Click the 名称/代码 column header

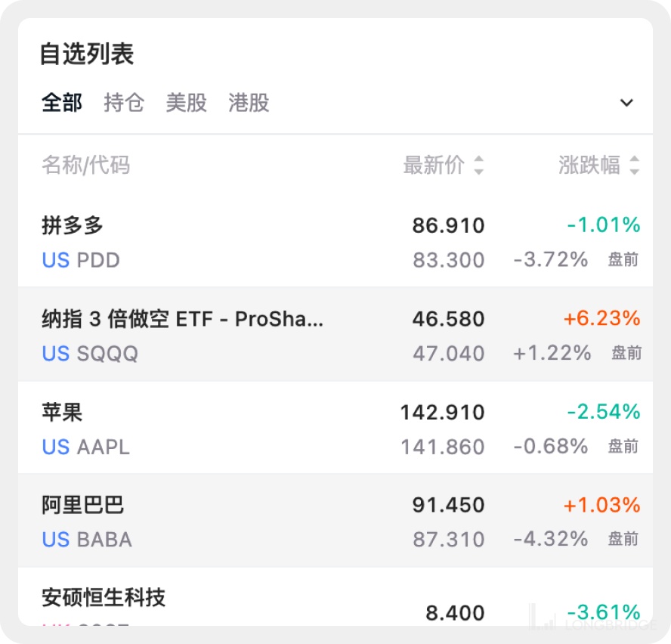pos(85,165)
